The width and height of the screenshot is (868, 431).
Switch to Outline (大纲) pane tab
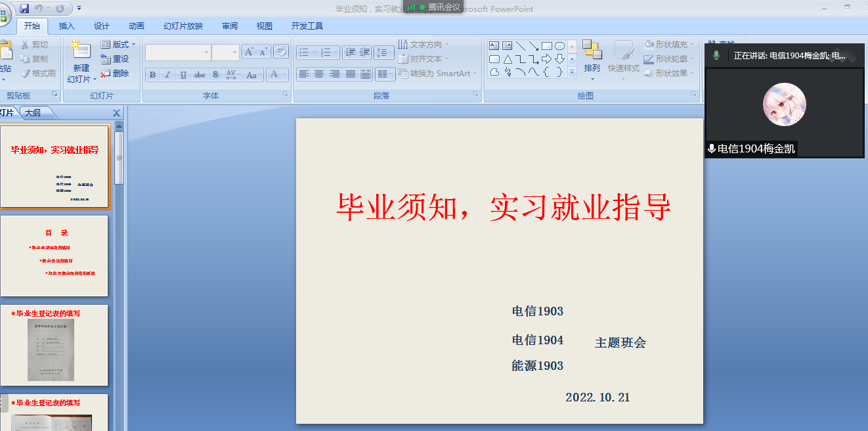point(33,113)
